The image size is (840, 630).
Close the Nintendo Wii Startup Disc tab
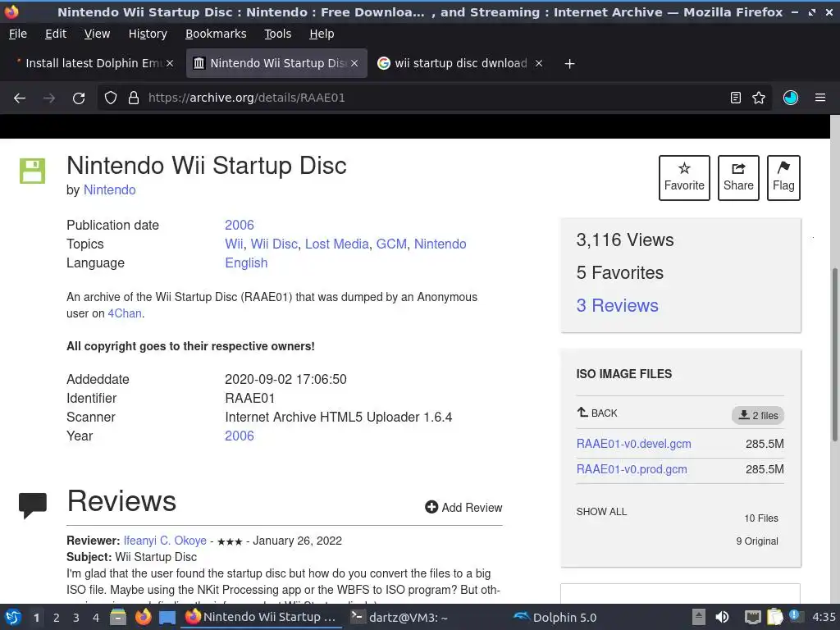[354, 63]
